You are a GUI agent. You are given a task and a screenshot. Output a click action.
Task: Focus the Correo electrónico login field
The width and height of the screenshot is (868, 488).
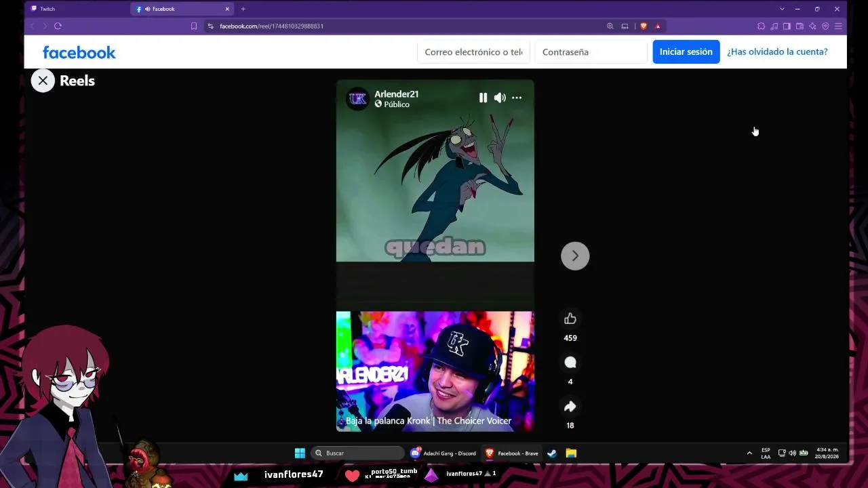tap(473, 52)
